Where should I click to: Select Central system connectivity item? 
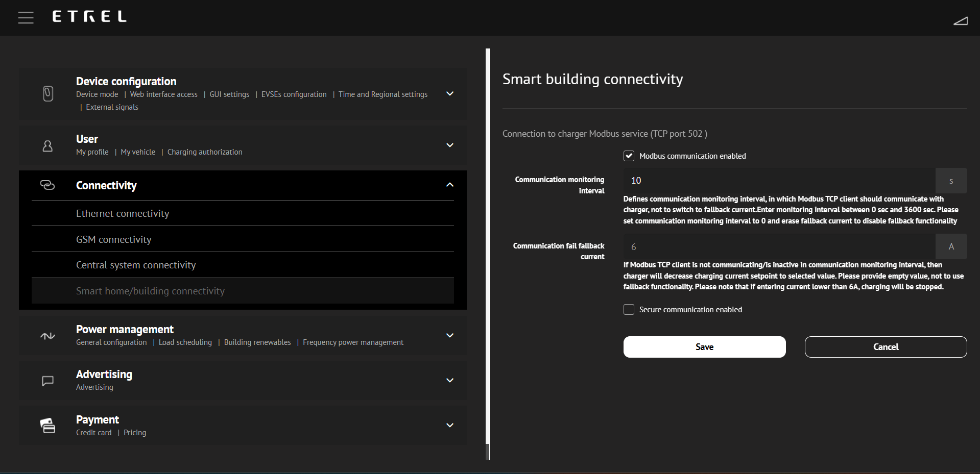tap(136, 265)
